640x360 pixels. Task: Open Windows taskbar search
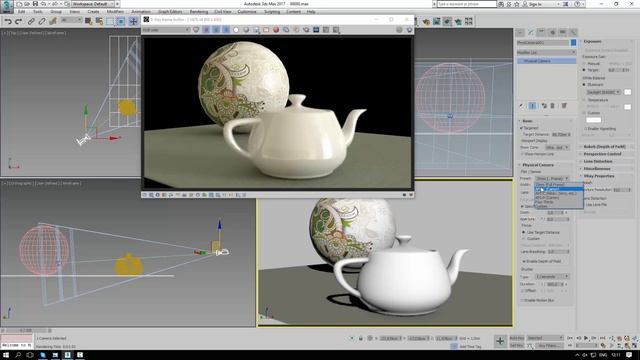[x=18, y=355]
